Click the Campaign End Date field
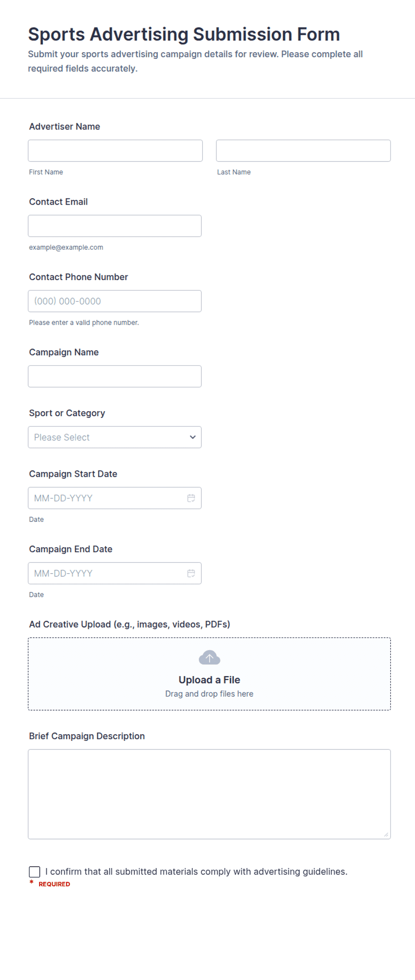The width and height of the screenshot is (415, 980). (115, 573)
